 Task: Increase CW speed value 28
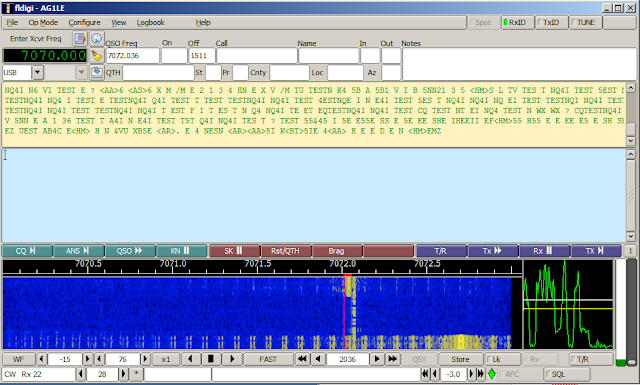123,374
